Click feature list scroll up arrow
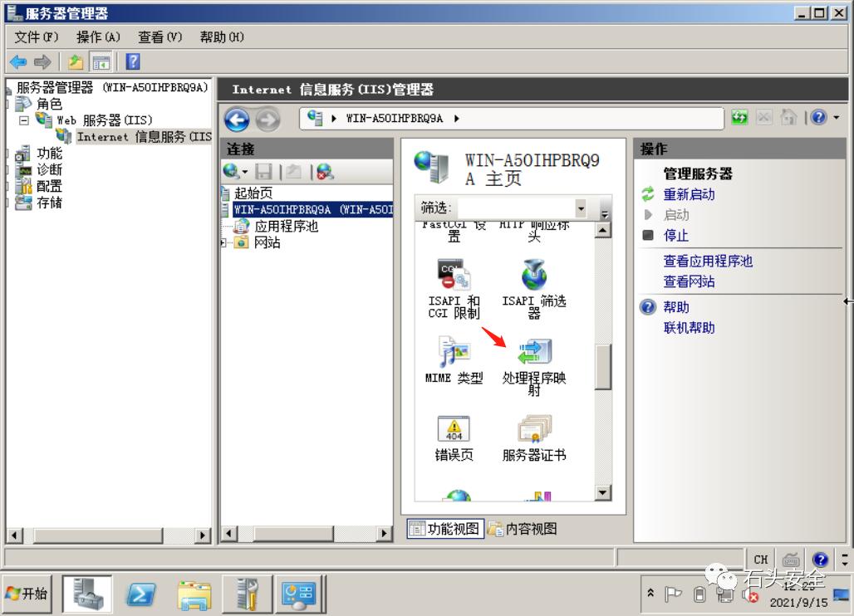The image size is (854, 616). (602, 230)
